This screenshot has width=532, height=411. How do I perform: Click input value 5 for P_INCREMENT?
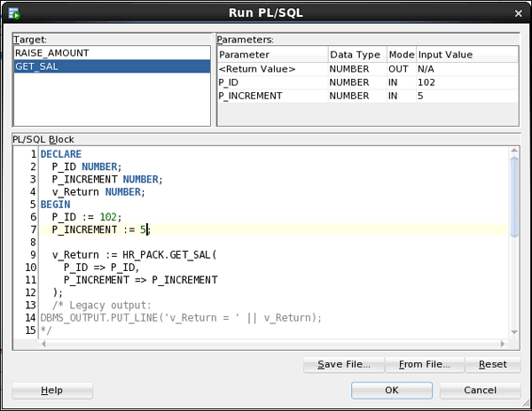click(467, 96)
